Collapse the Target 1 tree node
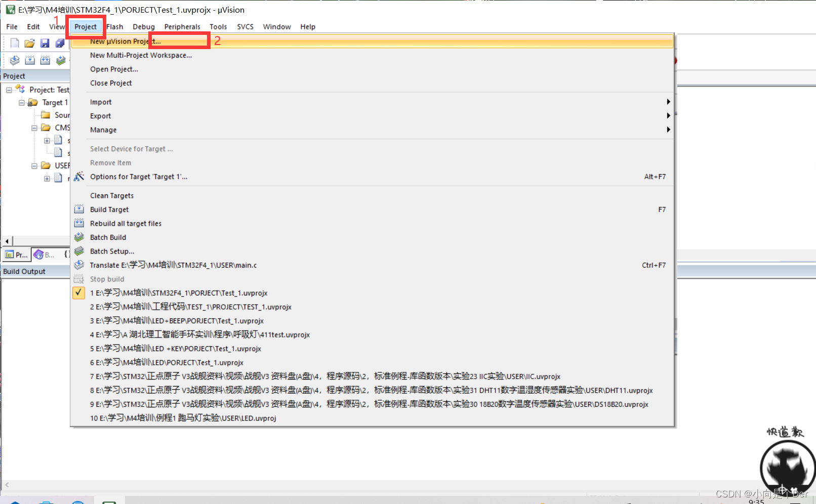 coord(22,103)
